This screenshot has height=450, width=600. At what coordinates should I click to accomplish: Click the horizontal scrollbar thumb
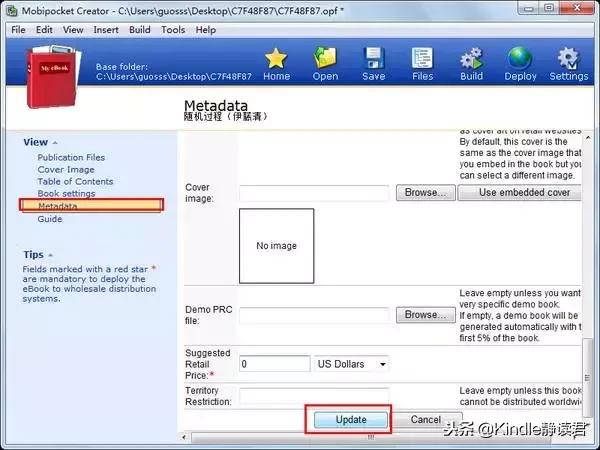coord(370,437)
